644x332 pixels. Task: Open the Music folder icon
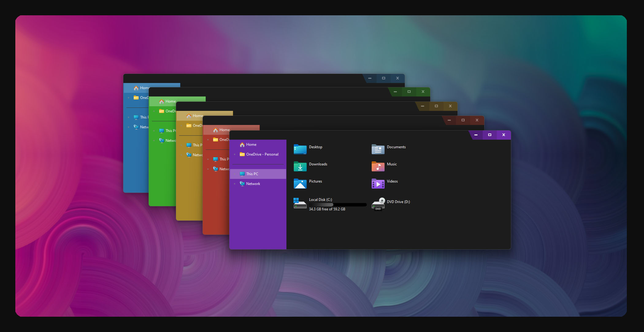(378, 166)
